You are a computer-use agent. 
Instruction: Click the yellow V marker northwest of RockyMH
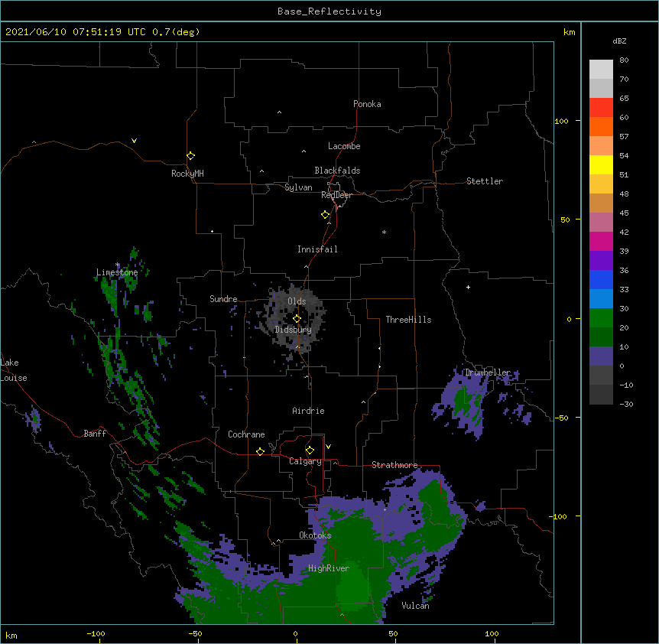coord(134,141)
